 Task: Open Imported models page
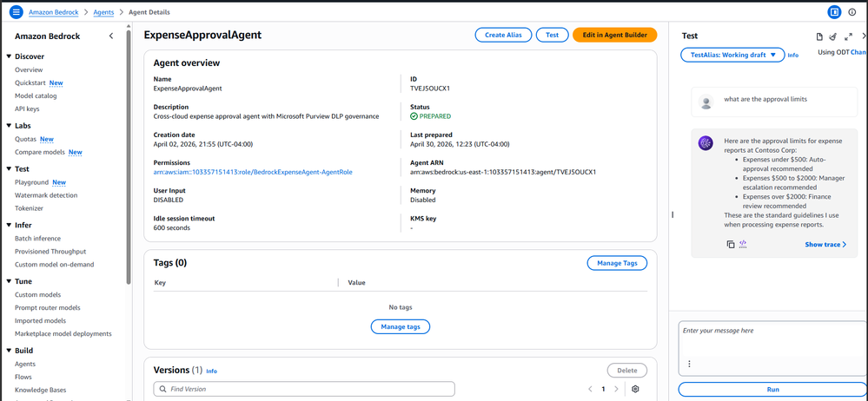point(41,321)
